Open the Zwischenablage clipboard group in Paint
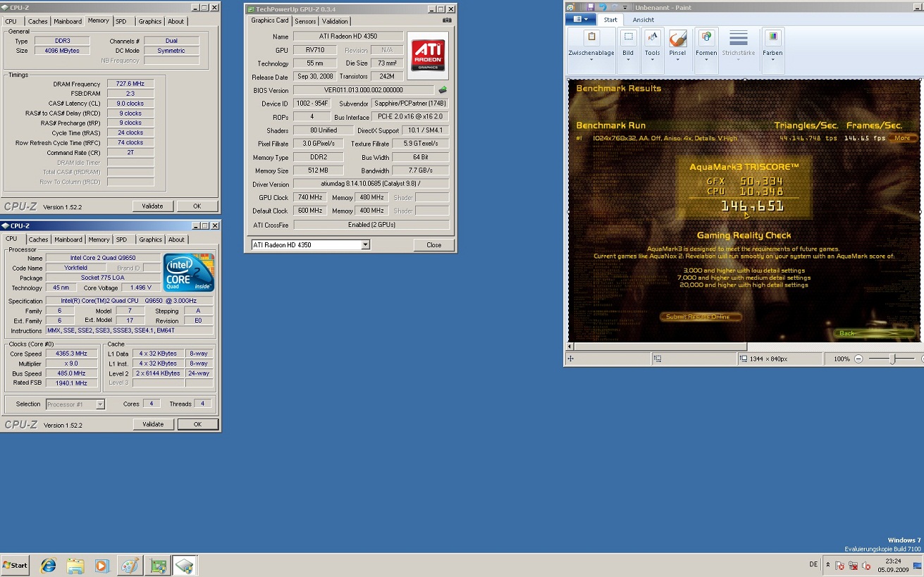924x577 pixels. pos(591,49)
